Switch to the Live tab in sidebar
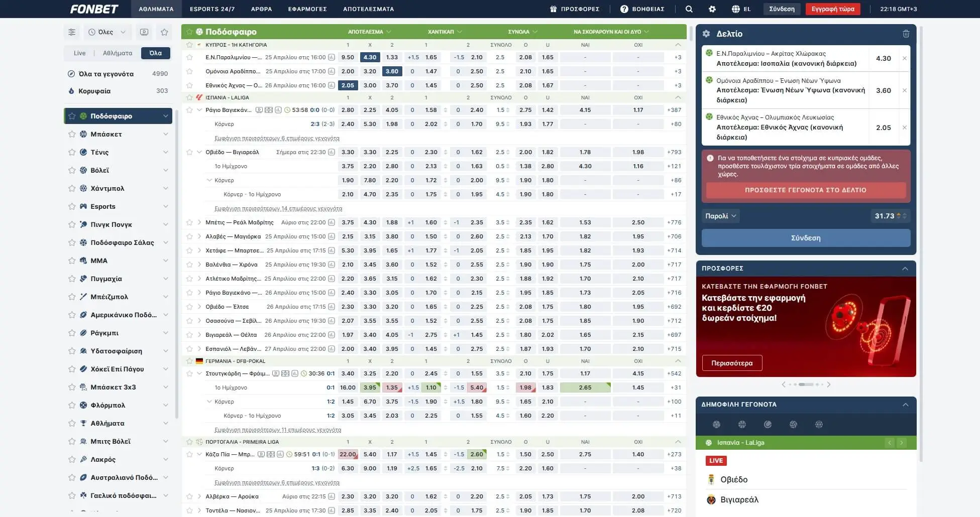 coord(79,53)
